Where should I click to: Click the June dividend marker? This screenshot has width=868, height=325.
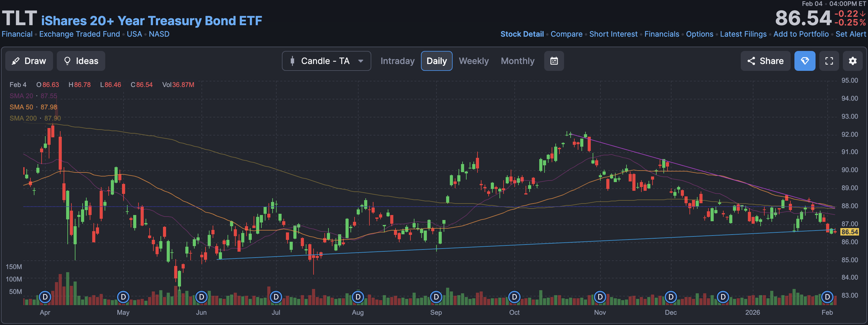tap(201, 297)
